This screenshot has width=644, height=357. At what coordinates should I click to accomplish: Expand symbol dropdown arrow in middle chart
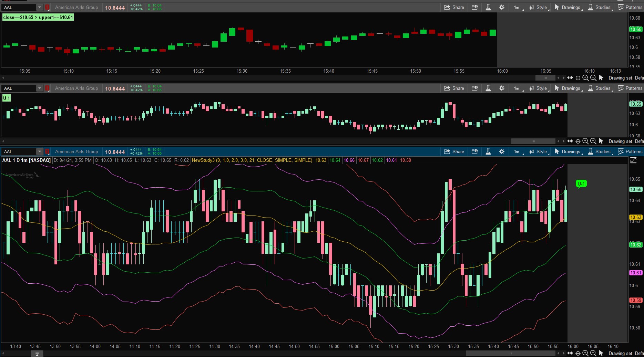40,88
